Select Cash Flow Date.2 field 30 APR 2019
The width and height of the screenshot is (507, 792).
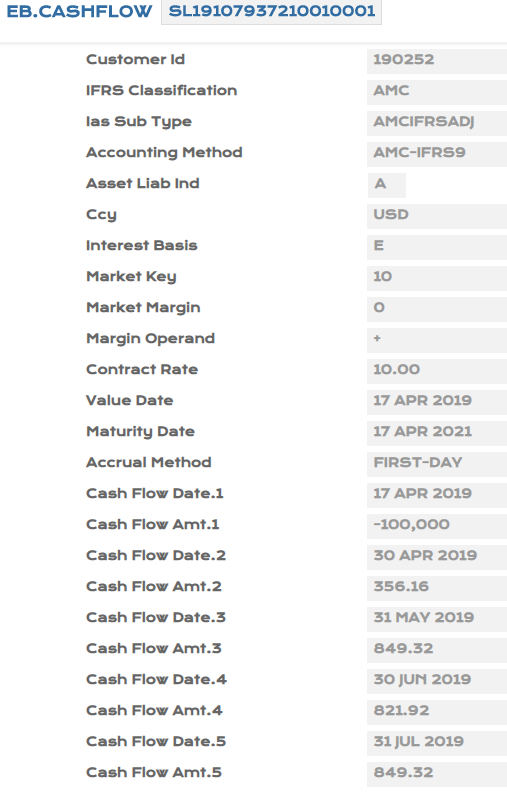(437, 556)
